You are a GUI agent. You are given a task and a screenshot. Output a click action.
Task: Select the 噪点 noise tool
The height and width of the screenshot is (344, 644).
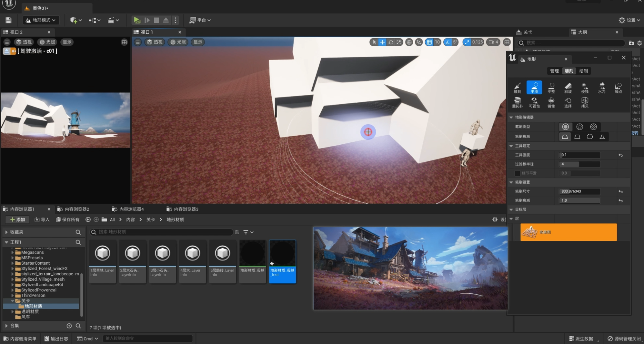618,87
